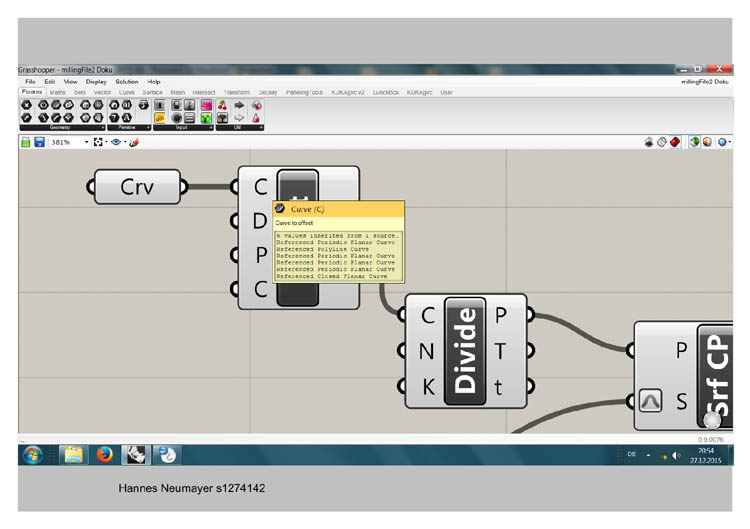Select the tree Param Viewer icon in Util group
The image size is (750, 529).
pos(222,118)
